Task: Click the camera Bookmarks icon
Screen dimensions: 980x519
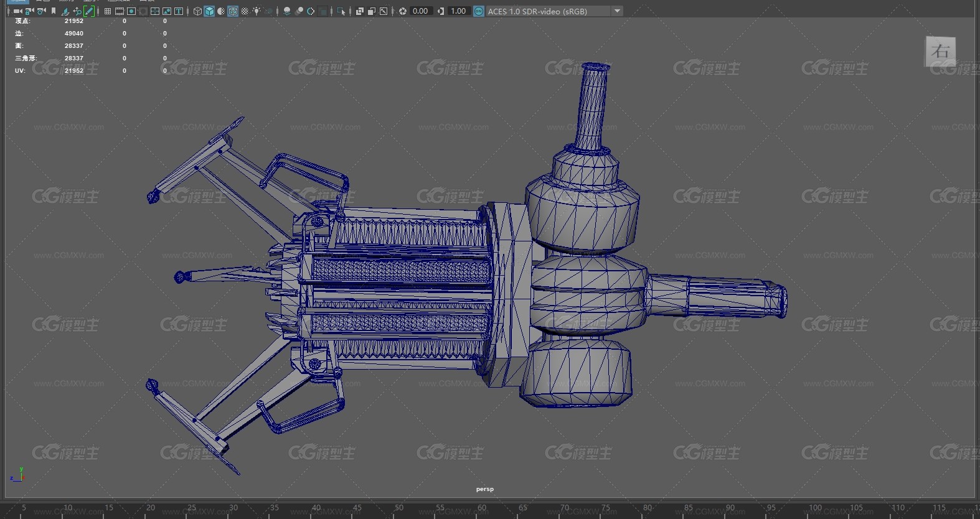Action: pyautogui.click(x=54, y=11)
